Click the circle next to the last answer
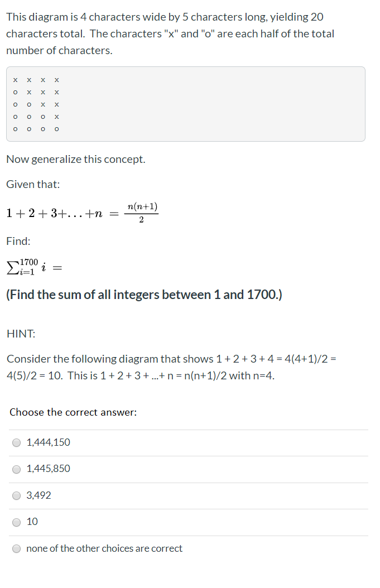Image resolution: width=380 pixels, height=588 pixels. tap(16, 548)
